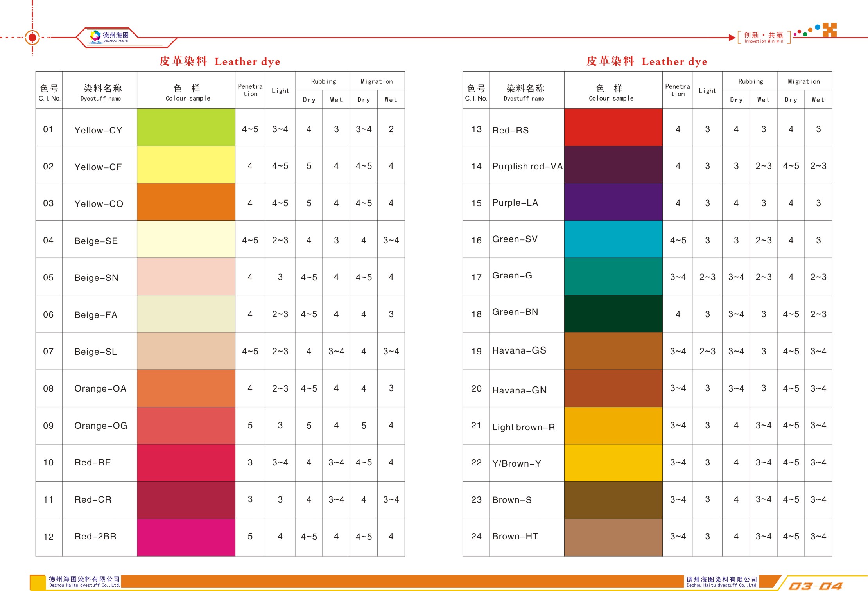Select the Y/Brown-Y yellow colour sample
Screen dimensions: 868x591
[613, 462]
